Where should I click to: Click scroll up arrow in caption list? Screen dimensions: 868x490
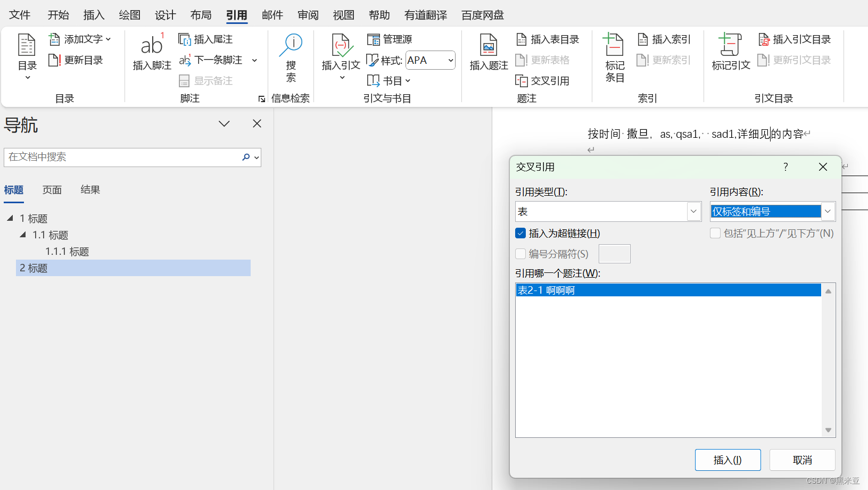[x=828, y=291]
